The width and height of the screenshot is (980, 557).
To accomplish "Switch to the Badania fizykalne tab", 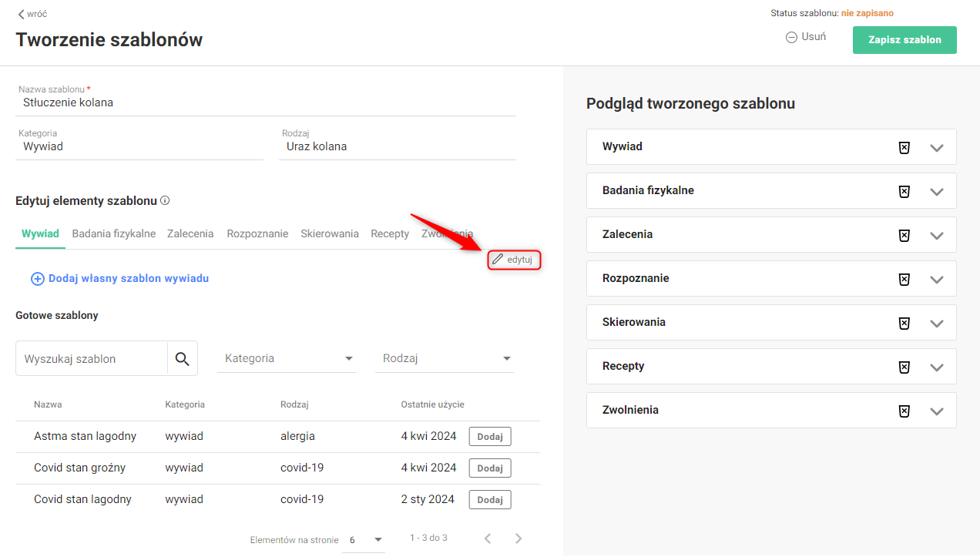I will [114, 233].
